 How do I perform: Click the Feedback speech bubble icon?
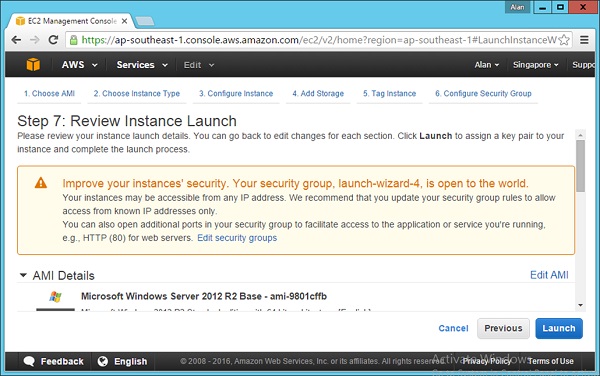[29, 361]
